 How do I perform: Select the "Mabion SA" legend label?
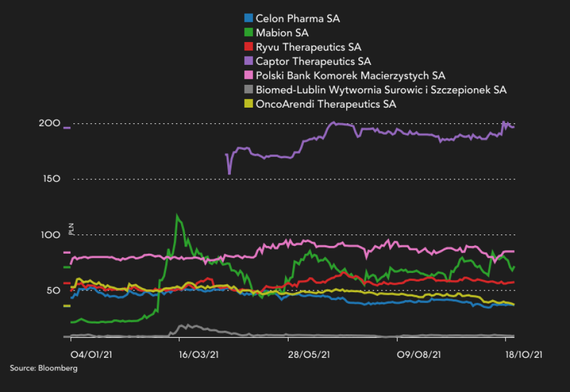pyautogui.click(x=282, y=32)
